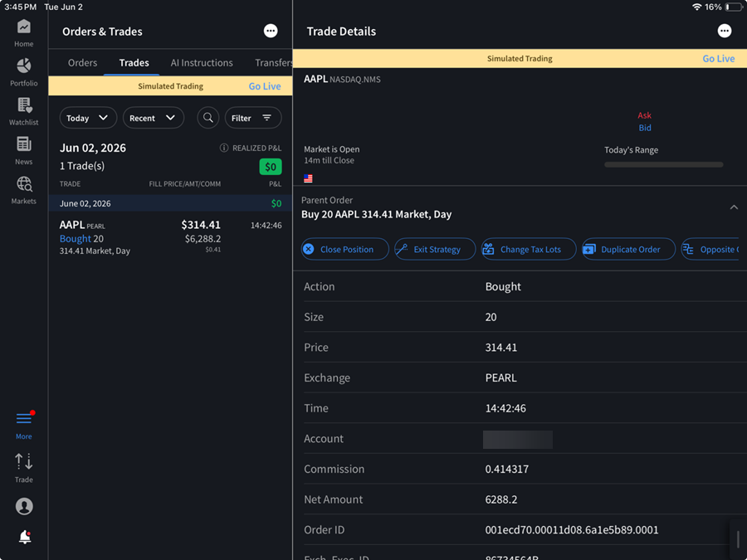Image resolution: width=747 pixels, height=560 pixels.
Task: Click the Today's Range bar
Action: point(664,165)
